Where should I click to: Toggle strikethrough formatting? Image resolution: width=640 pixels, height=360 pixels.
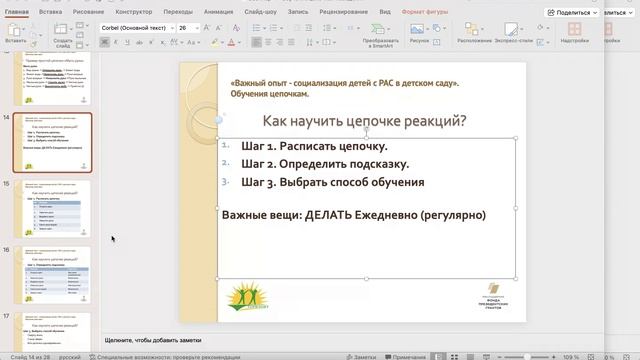pos(139,42)
